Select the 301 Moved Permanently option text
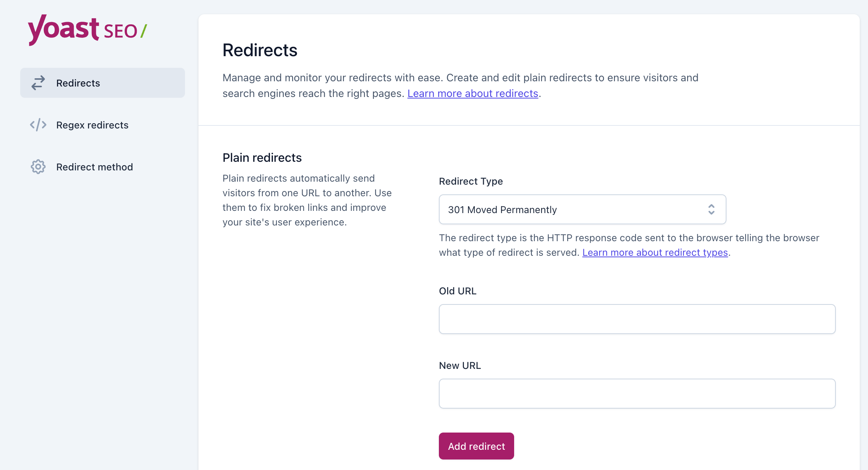Viewport: 868px width, 470px height. pyautogui.click(x=502, y=210)
